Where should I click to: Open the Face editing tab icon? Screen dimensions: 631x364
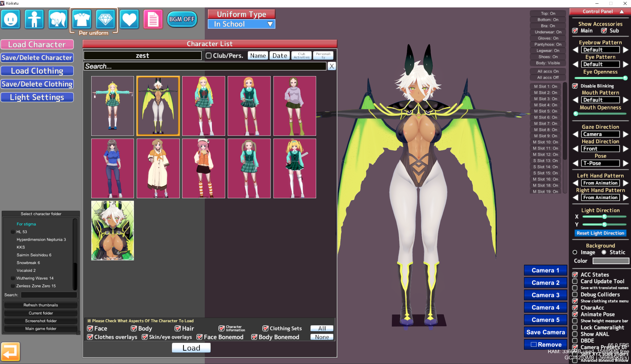point(11,19)
